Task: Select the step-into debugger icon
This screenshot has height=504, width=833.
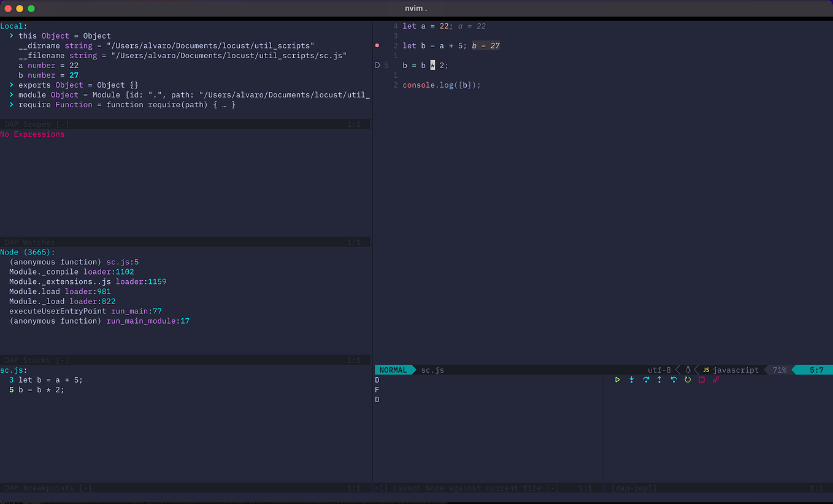Action: click(631, 380)
